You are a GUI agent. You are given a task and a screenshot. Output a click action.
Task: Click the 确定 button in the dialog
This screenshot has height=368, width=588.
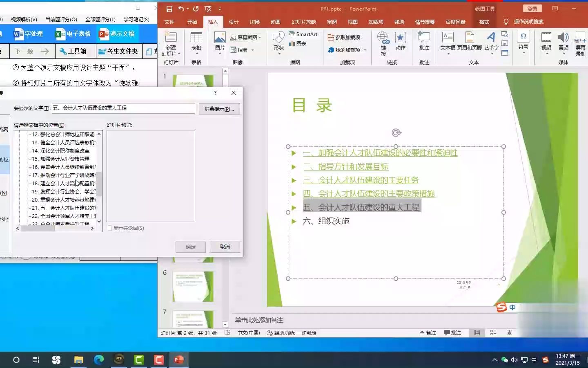(190, 247)
